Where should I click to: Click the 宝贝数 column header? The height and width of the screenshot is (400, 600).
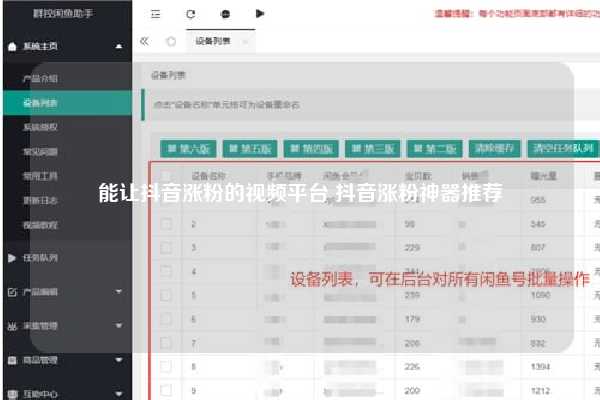[418, 176]
